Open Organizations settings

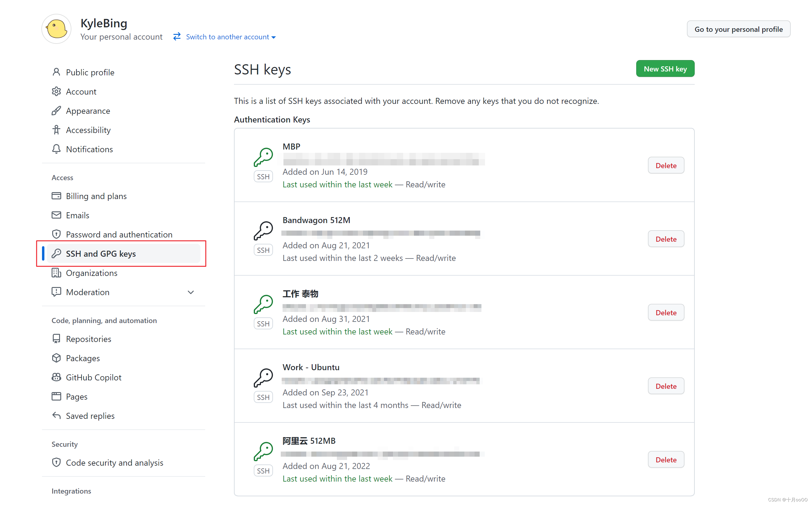pos(92,273)
